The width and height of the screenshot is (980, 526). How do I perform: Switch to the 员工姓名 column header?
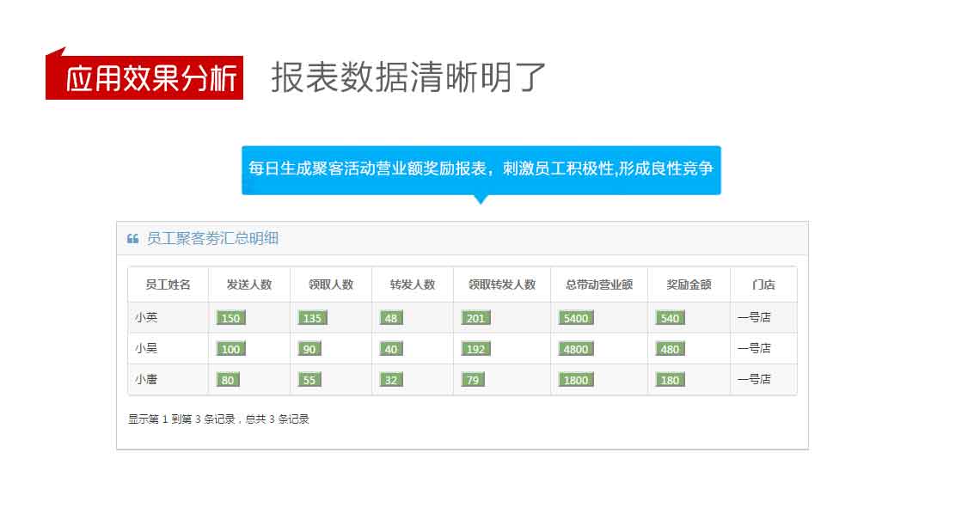click(167, 284)
